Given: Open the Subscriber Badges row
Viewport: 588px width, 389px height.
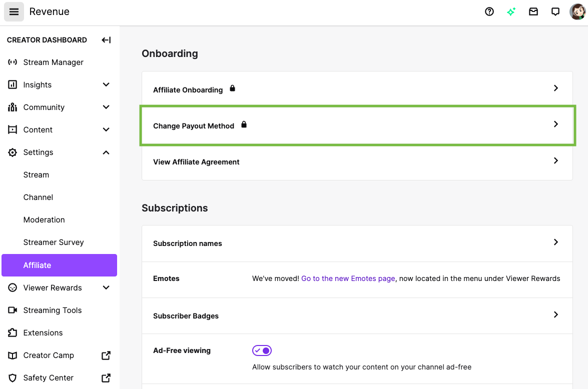Looking at the screenshot, I should click(x=357, y=315).
